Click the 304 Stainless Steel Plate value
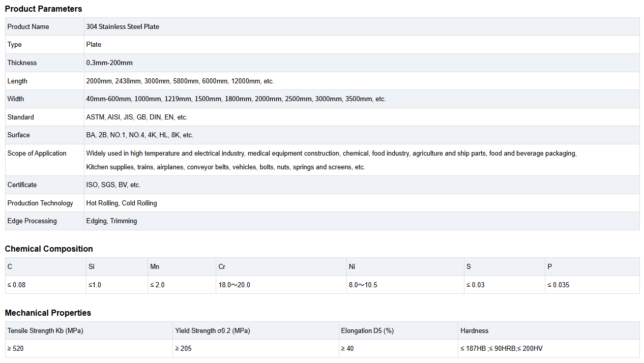This screenshot has width=644, height=363. click(123, 26)
